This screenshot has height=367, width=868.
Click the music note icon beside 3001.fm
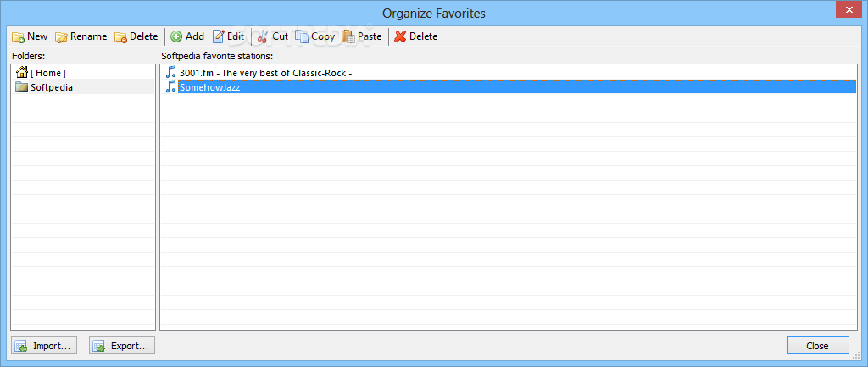point(171,73)
